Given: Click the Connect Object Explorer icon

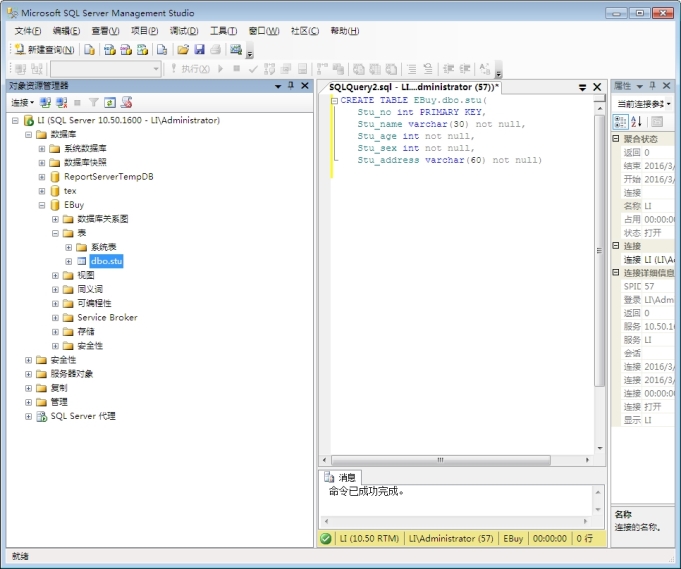Looking at the screenshot, I should [x=45, y=102].
